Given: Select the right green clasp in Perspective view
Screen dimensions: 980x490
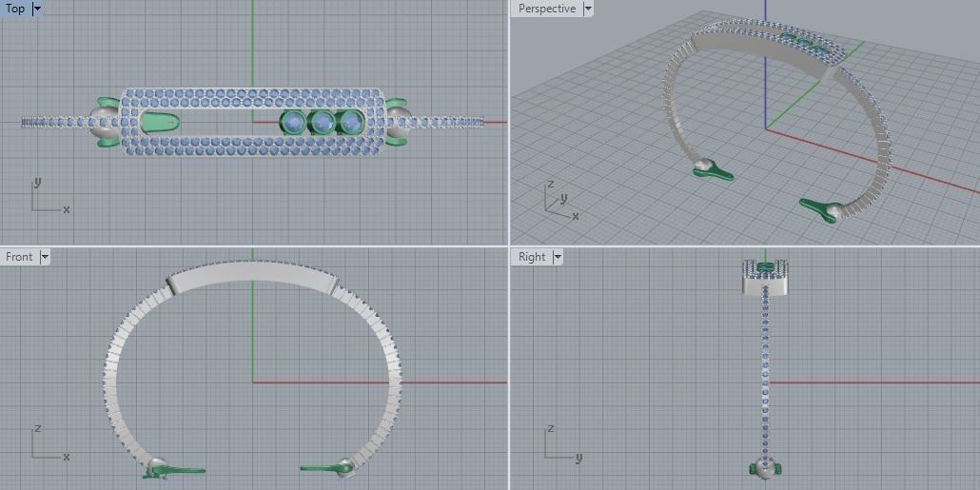Looking at the screenshot, I should [820, 209].
